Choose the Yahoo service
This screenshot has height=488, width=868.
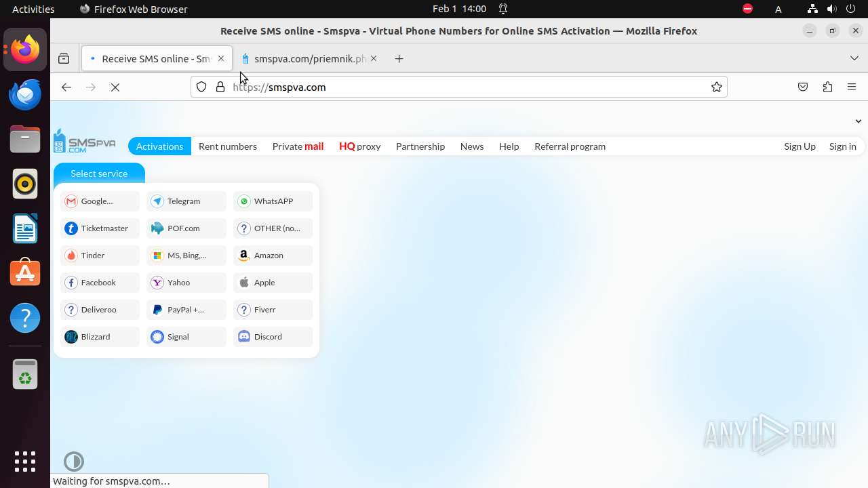coord(186,283)
